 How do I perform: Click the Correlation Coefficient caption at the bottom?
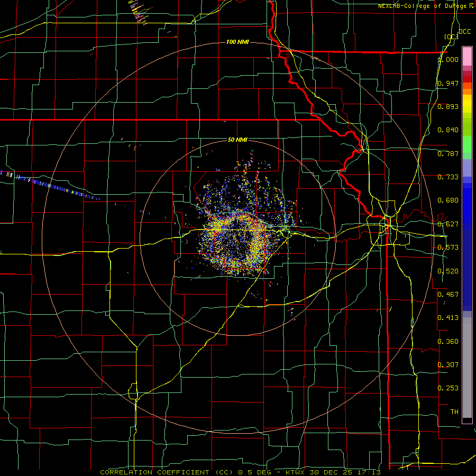[x=241, y=472]
